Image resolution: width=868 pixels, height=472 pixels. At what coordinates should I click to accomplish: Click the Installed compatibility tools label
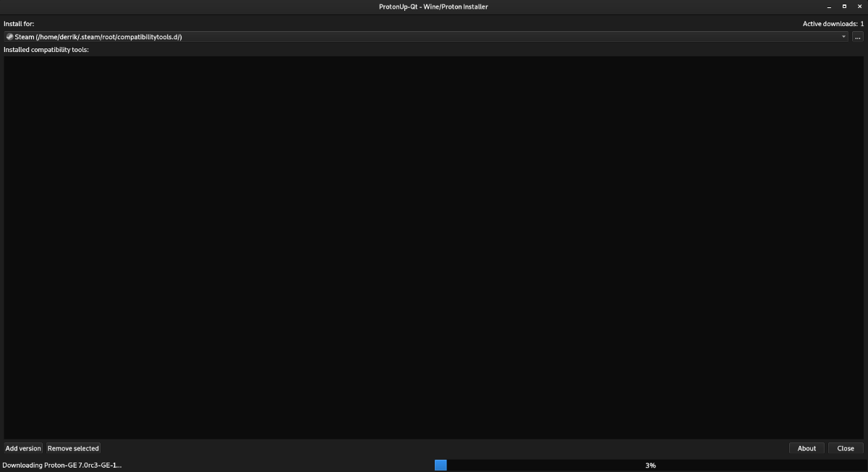point(46,50)
